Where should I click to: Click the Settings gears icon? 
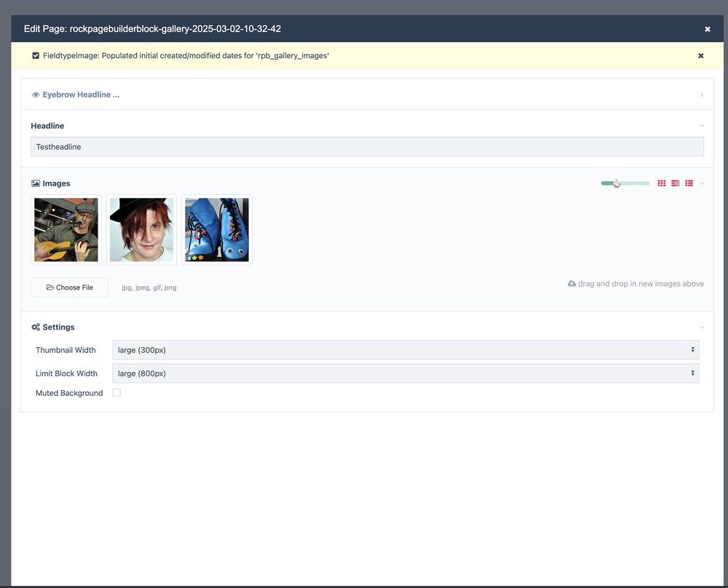[x=36, y=327]
